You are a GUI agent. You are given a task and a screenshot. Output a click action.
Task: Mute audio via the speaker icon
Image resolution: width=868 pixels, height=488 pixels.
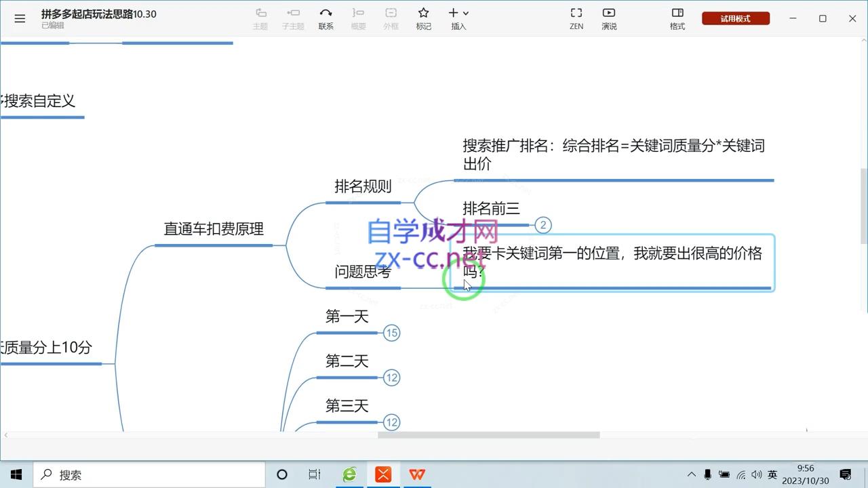[x=755, y=474]
